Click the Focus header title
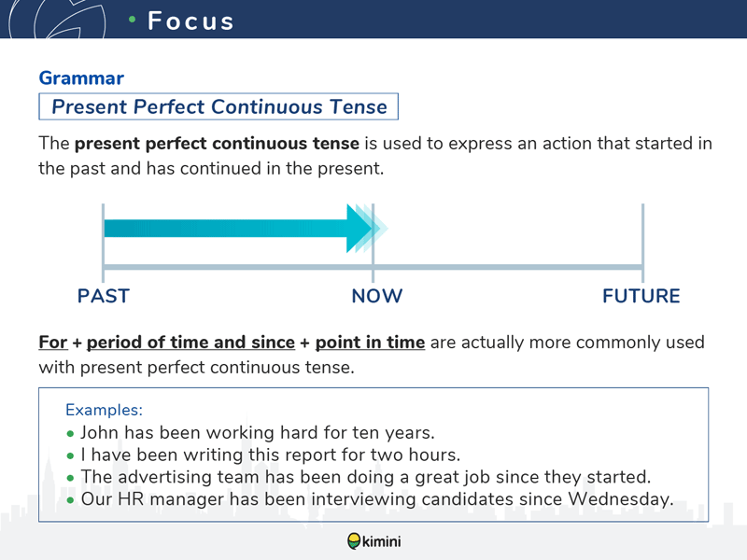Screen dimensions: 747x560 tap(190, 21)
